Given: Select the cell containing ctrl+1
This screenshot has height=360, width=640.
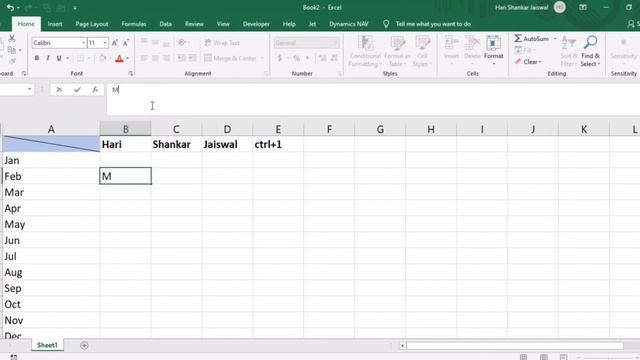Looking at the screenshot, I should (278, 144).
